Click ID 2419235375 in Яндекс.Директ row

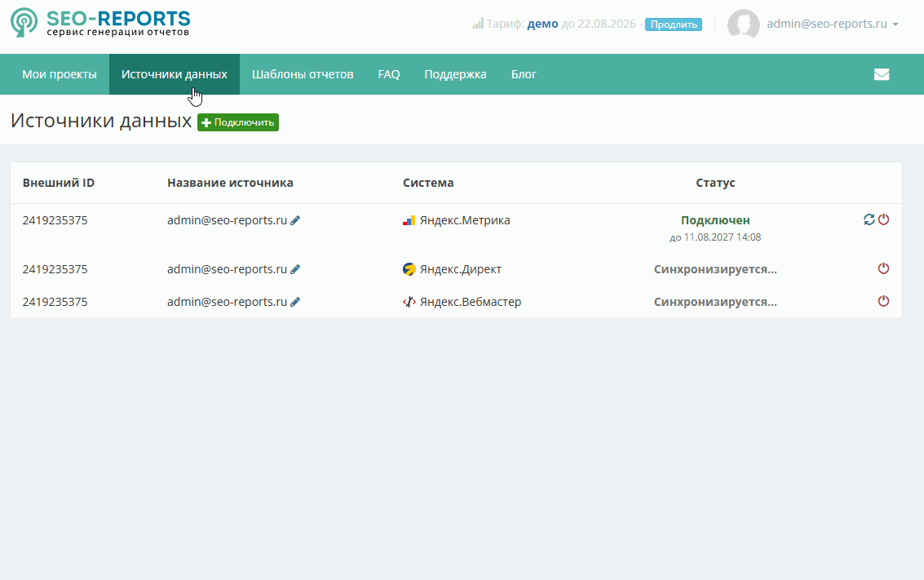(x=55, y=269)
